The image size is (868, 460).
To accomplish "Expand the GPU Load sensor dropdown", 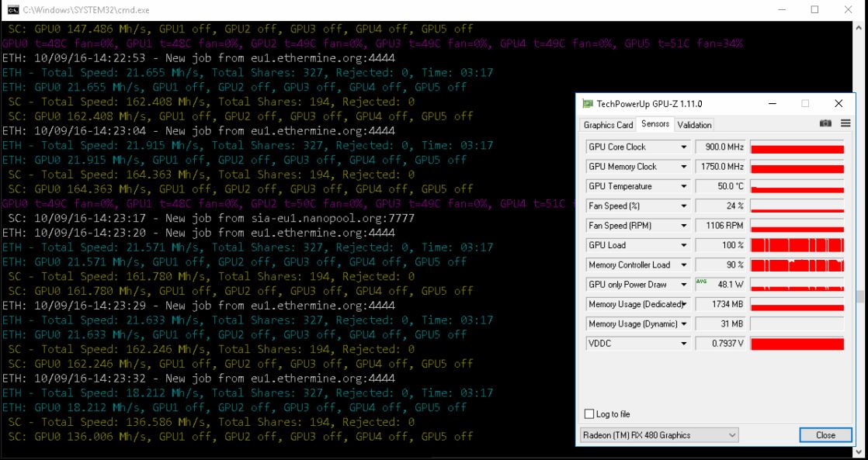I will 684,245.
